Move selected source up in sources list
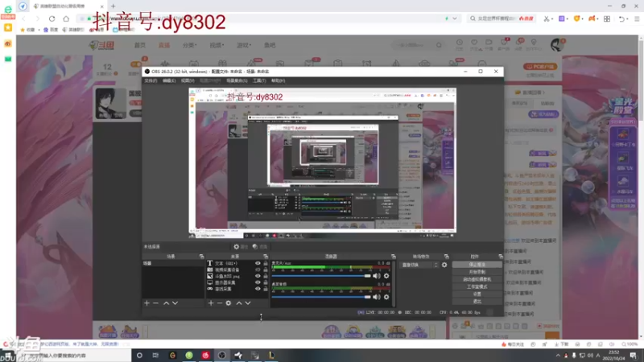 (239, 303)
